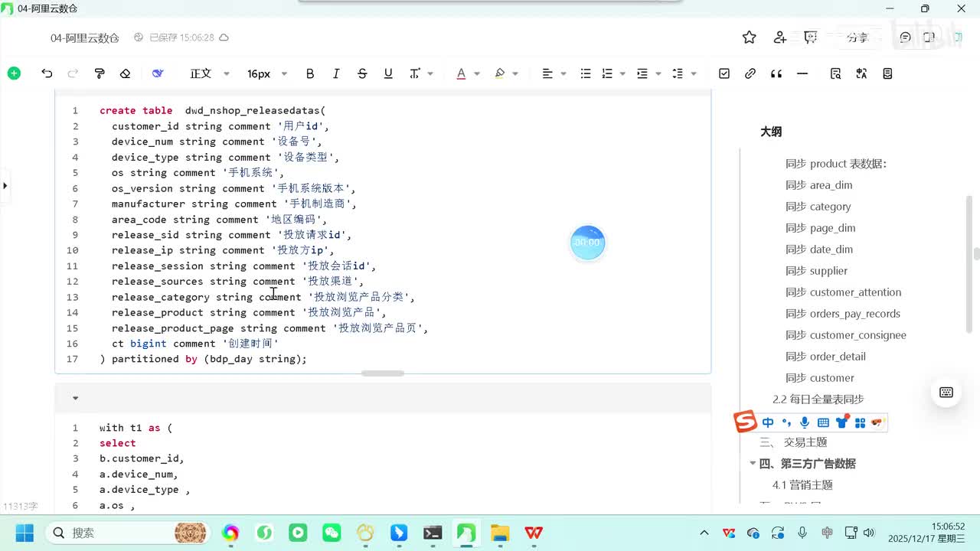
Task: Undo the last edit
Action: pyautogui.click(x=47, y=73)
